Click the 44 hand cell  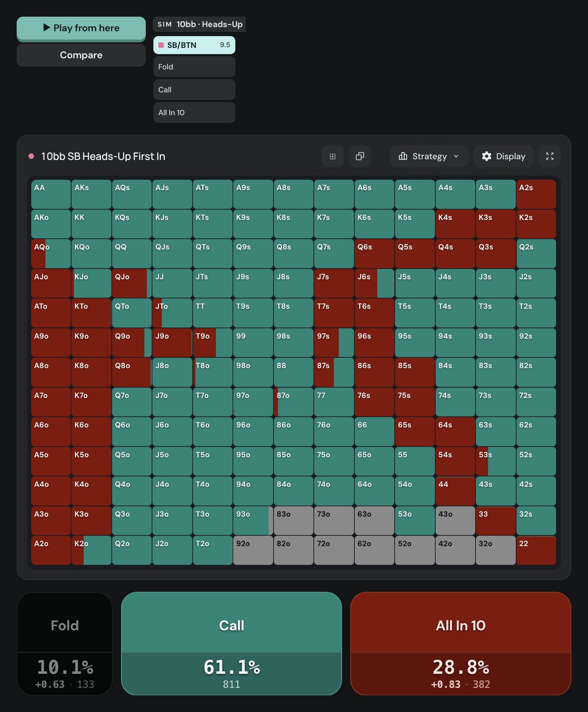(x=455, y=491)
